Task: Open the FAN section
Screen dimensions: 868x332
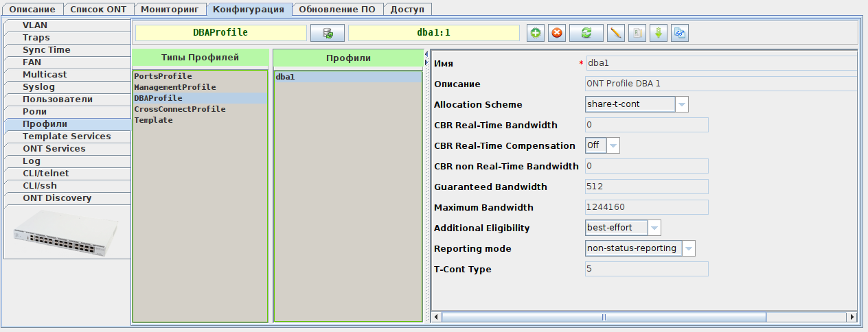Action: (67, 62)
